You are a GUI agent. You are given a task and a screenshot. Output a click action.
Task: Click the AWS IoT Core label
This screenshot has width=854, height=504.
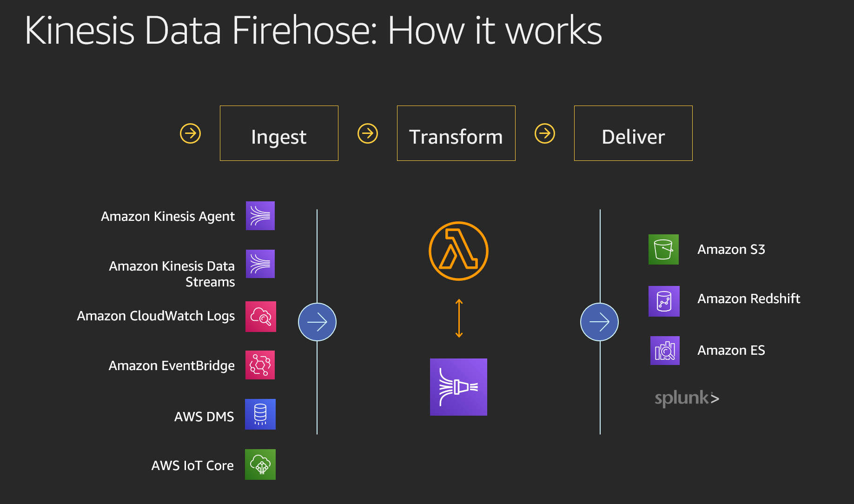tap(192, 465)
